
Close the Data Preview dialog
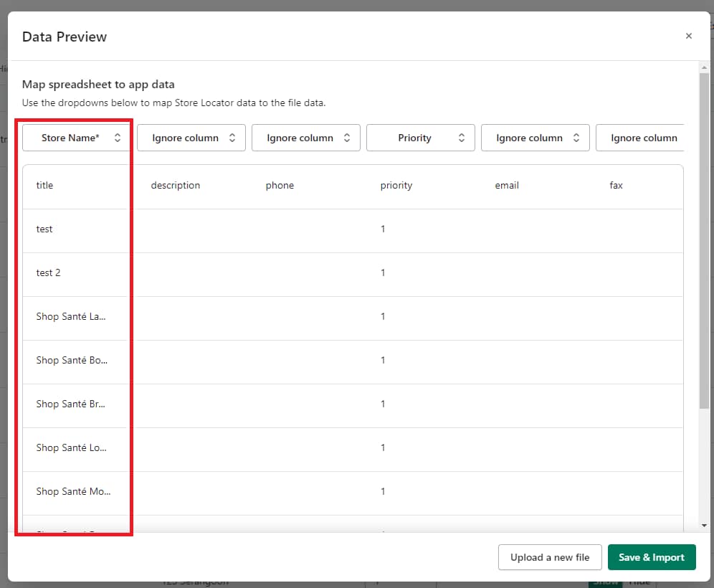pyautogui.click(x=688, y=36)
